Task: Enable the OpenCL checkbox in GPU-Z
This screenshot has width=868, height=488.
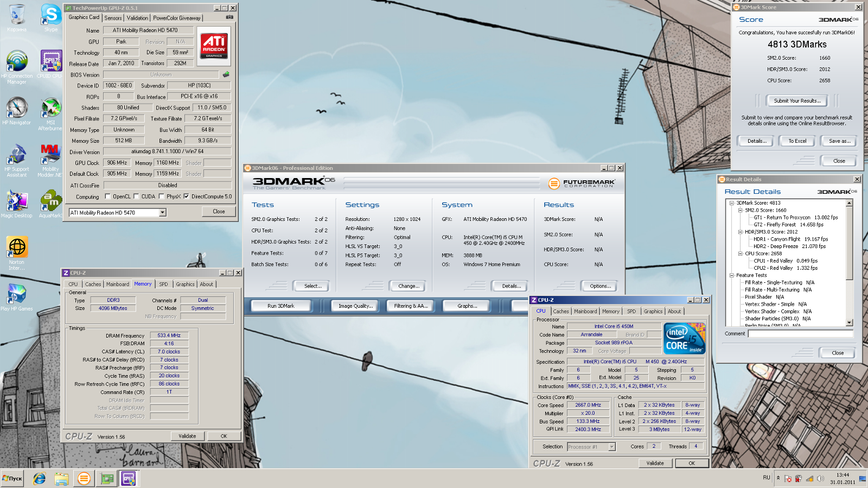Action: coord(107,197)
